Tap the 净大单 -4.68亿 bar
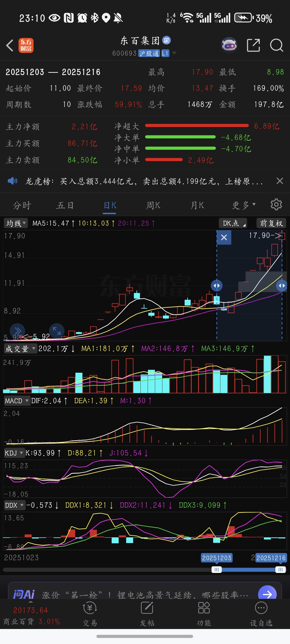290x644 pixels. click(x=180, y=137)
